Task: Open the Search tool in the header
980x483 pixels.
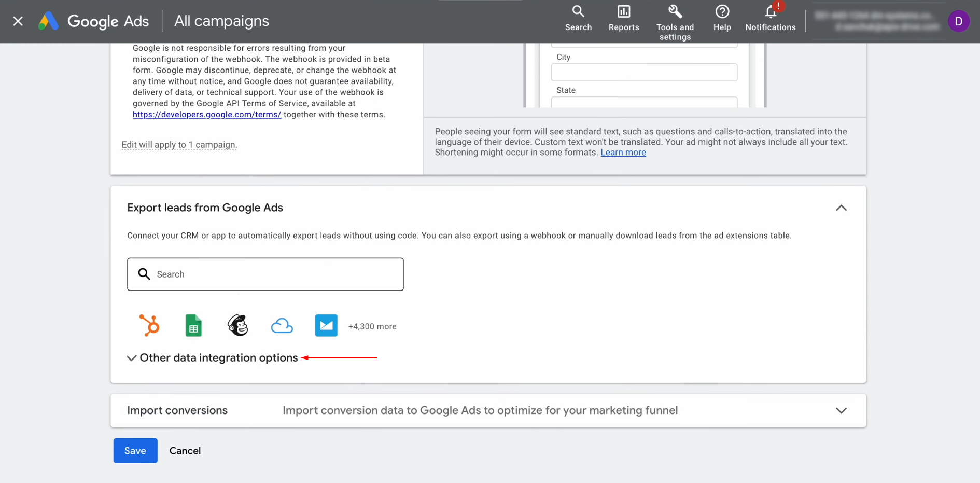Action: click(578, 18)
